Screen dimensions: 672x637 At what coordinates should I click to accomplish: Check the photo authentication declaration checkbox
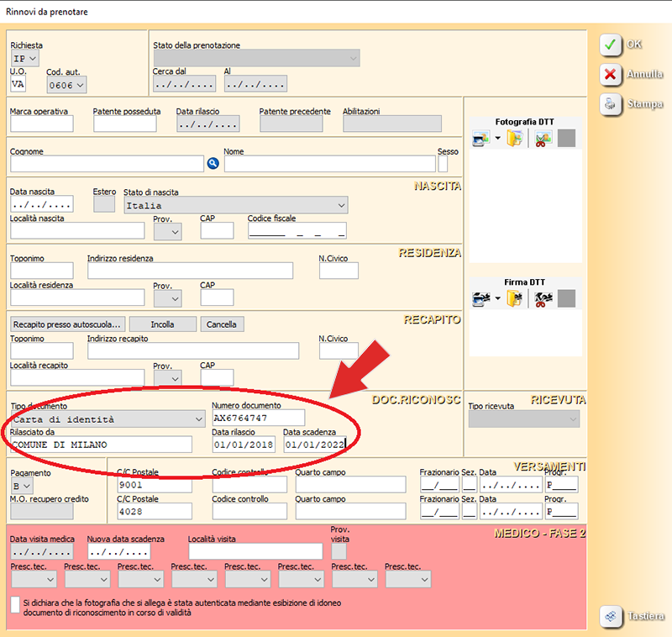click(x=15, y=605)
